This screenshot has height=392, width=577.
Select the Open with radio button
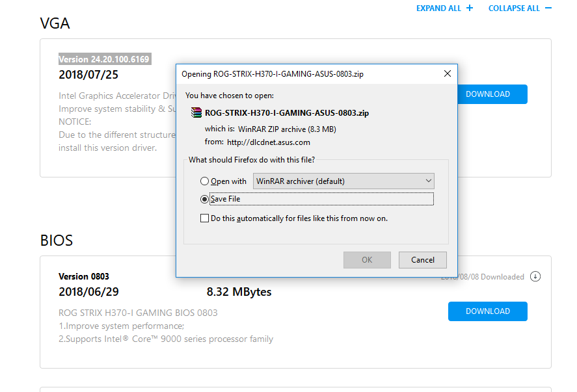[205, 181]
